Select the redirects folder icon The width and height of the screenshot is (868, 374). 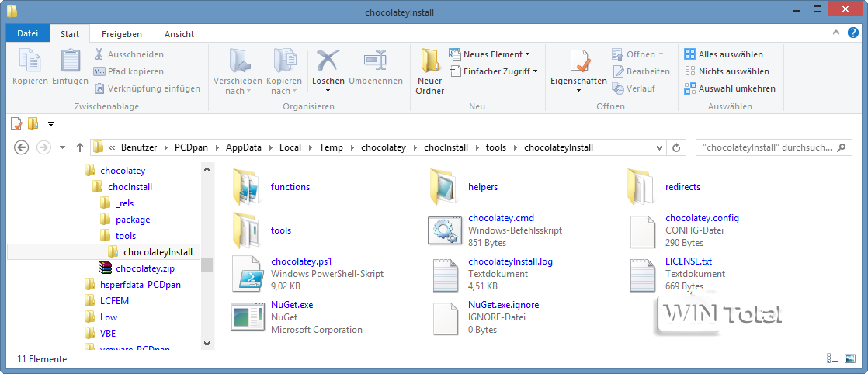click(x=641, y=186)
